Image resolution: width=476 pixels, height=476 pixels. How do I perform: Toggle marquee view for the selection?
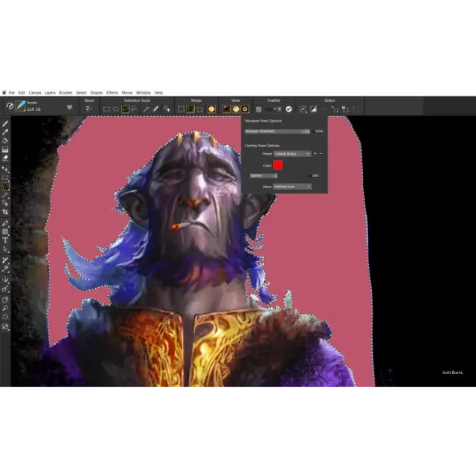coord(226,109)
